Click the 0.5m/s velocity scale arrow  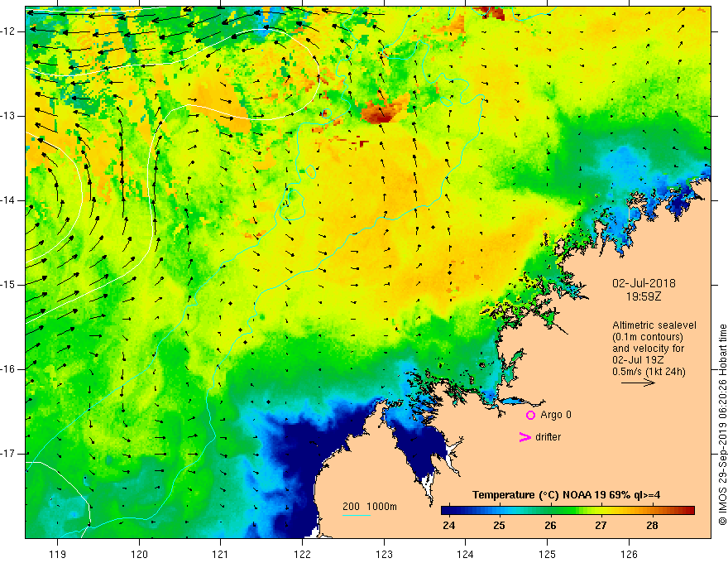pyautogui.click(x=638, y=383)
